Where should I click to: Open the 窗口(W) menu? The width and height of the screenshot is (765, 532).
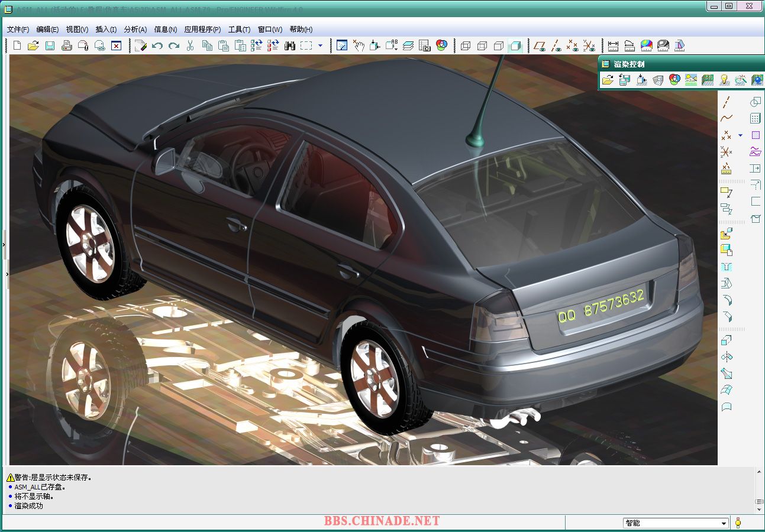pos(270,29)
